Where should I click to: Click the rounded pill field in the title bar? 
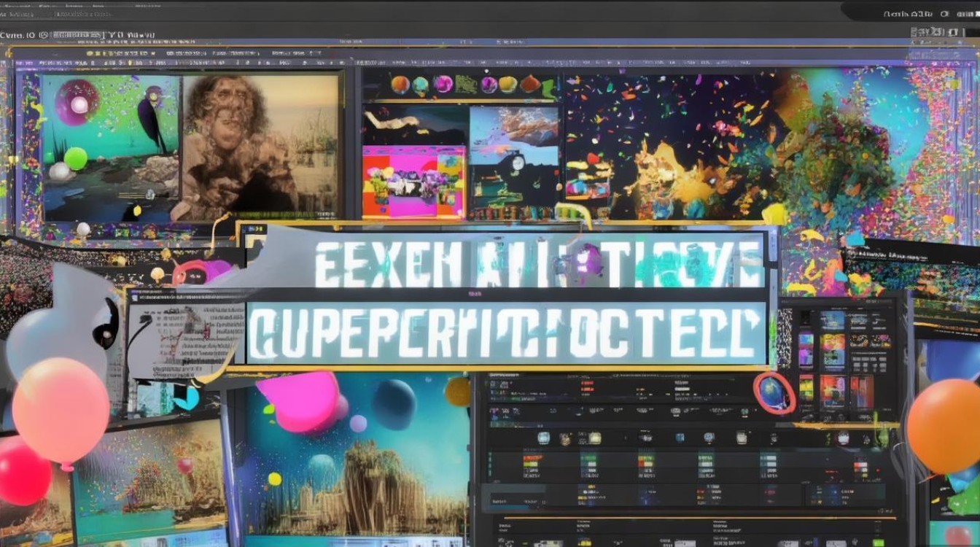(910, 11)
